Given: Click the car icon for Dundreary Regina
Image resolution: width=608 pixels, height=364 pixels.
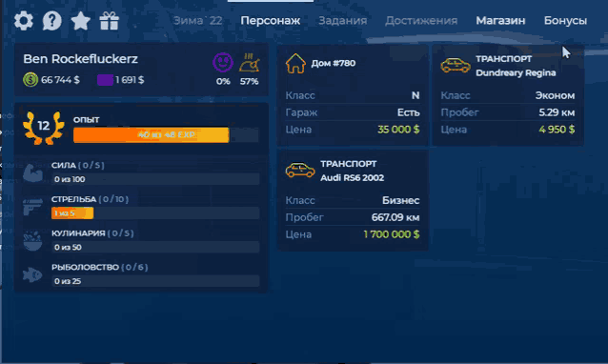Looking at the screenshot, I should point(456,65).
